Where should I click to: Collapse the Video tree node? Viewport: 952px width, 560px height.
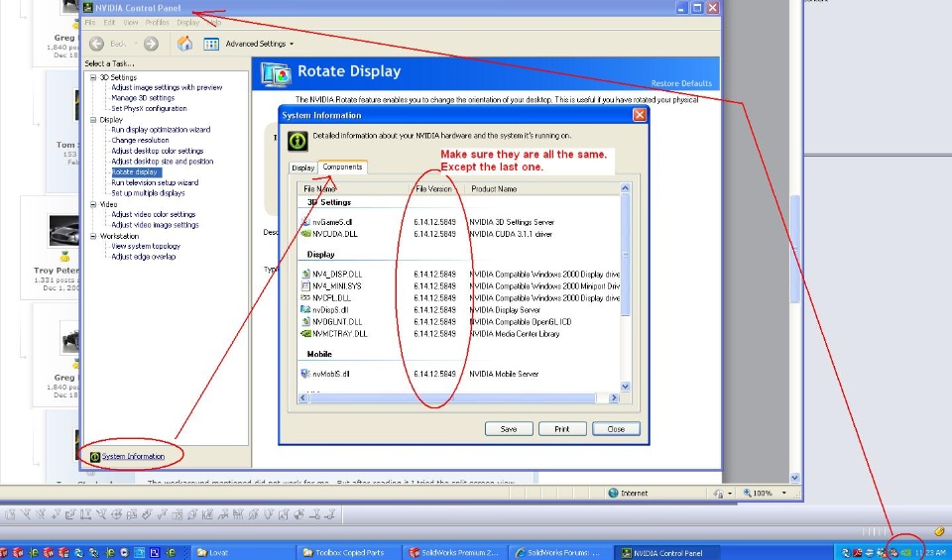[x=93, y=204]
